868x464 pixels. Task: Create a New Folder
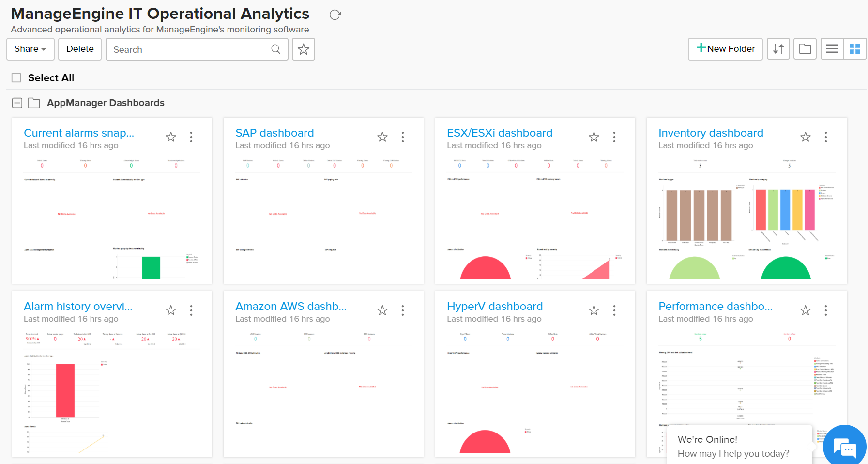725,49
